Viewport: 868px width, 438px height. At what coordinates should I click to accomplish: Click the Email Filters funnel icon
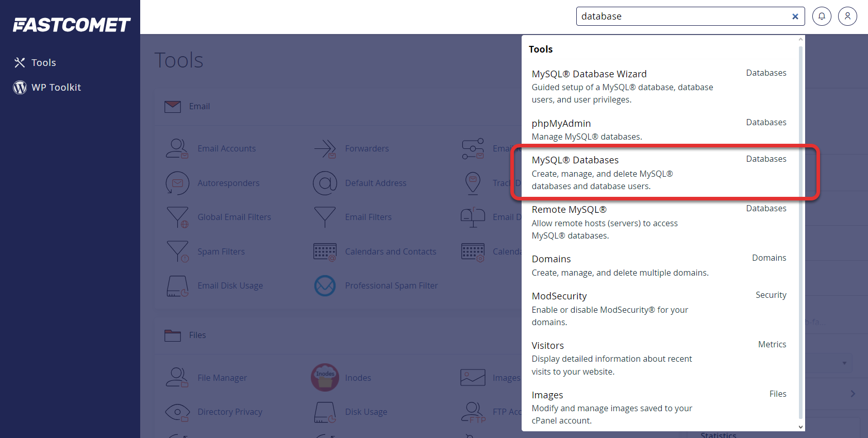pos(325,217)
